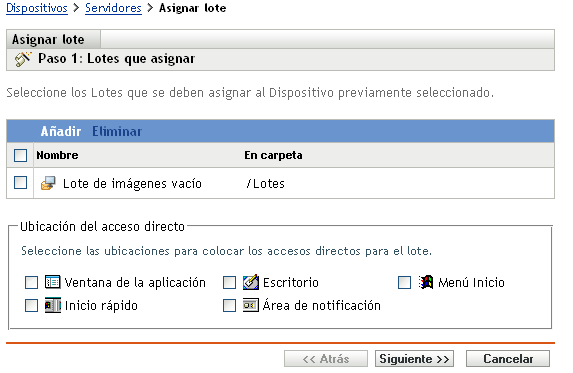
Task: Click the wizard wand icon beside Paso 1
Action: 23,59
